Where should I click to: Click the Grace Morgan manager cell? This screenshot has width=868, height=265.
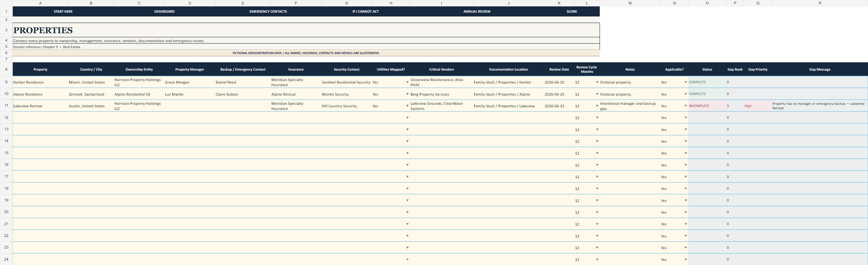coord(190,82)
